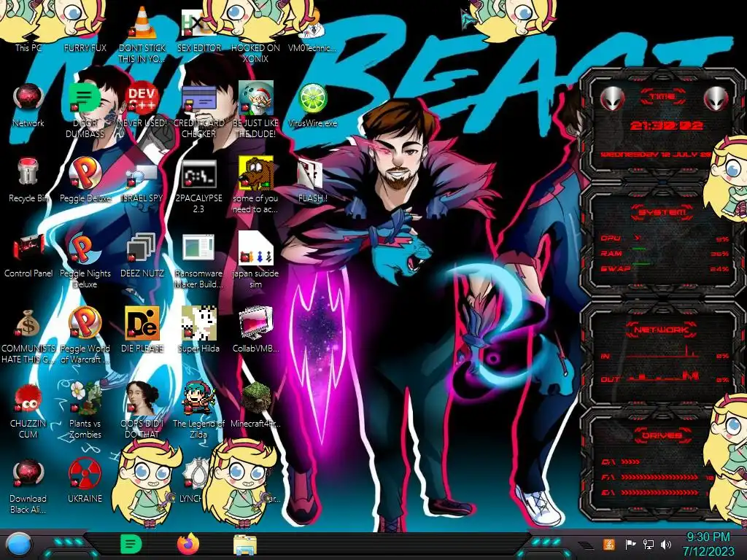The image size is (747, 560).
Task: Open the green D FOR DUMBASS icon
Action: coord(85,99)
